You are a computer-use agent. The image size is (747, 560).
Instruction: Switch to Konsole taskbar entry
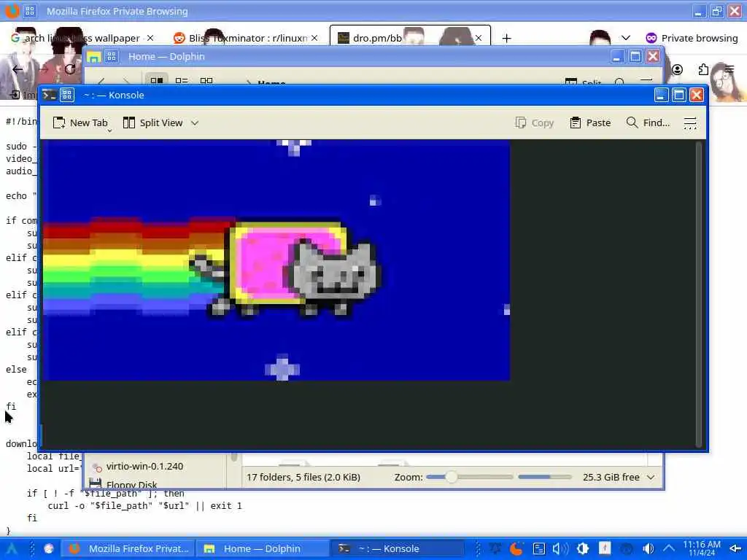coord(397,548)
